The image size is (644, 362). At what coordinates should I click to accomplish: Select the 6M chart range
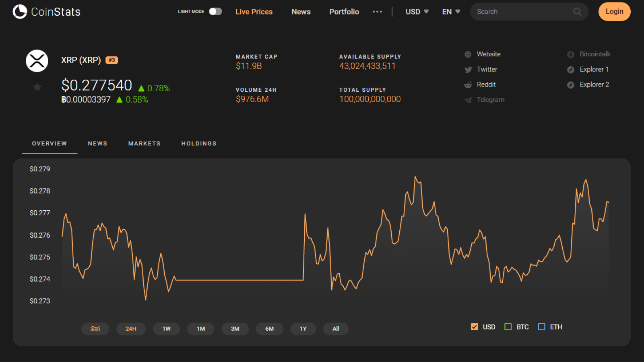[x=269, y=329]
